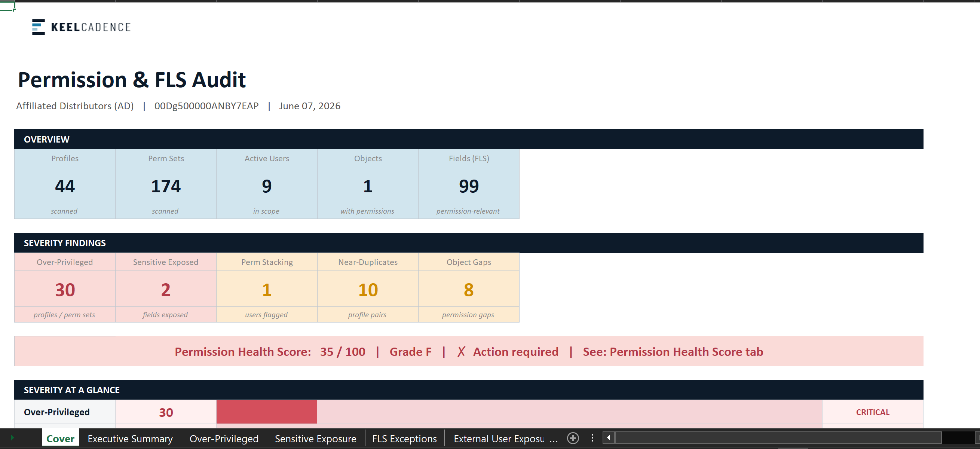Select the Object Gaps value 8 cell

click(469, 289)
